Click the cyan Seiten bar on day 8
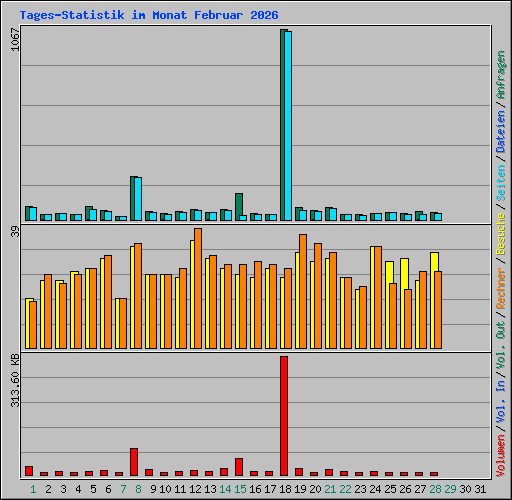This screenshot has height=500, width=512. (x=138, y=199)
